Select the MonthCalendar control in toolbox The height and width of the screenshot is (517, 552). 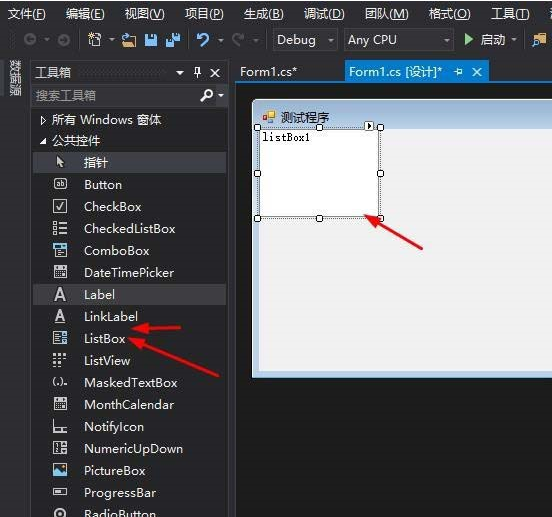[130, 404]
